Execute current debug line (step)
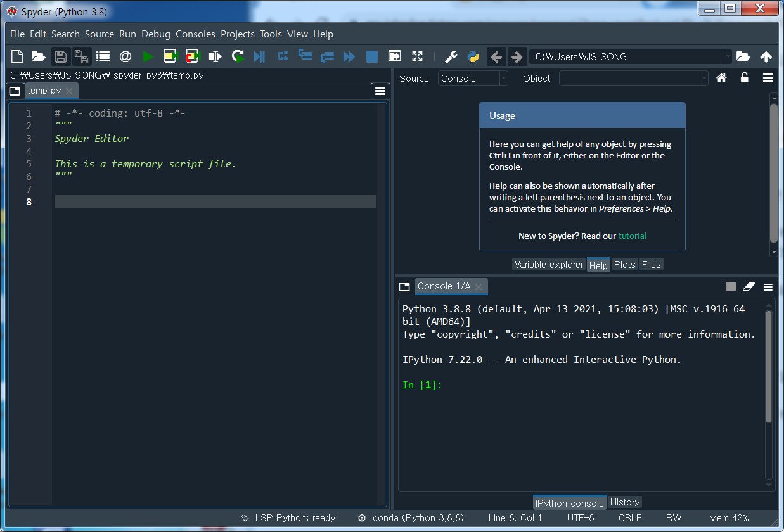 pyautogui.click(x=283, y=56)
